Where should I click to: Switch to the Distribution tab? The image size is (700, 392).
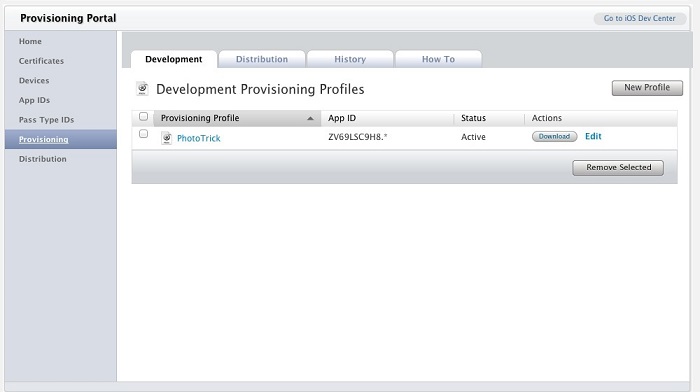(262, 59)
